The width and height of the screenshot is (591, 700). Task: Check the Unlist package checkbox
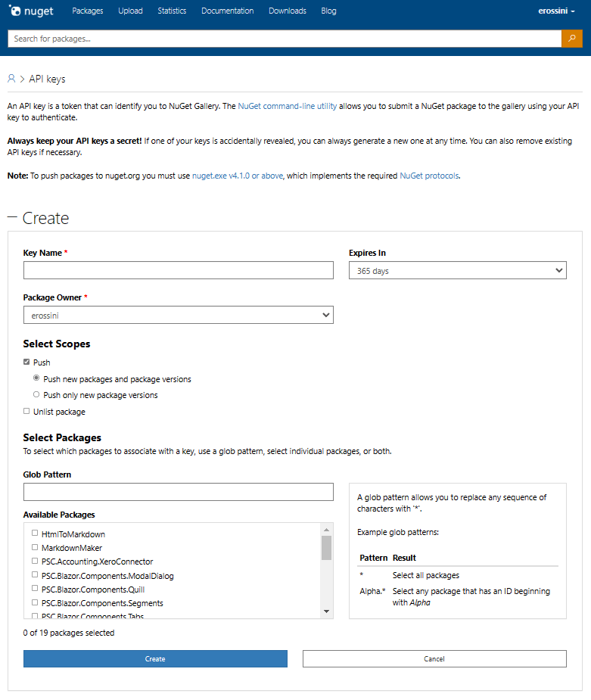pos(26,411)
